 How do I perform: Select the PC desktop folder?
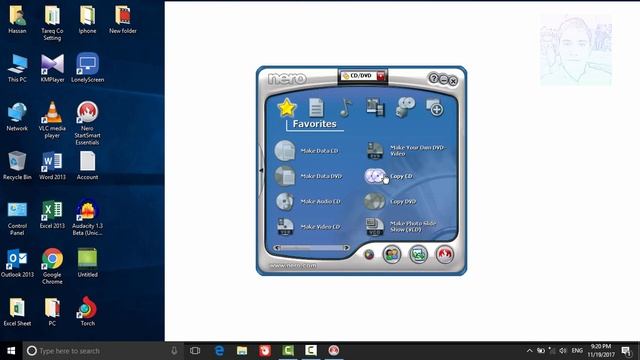(52, 312)
